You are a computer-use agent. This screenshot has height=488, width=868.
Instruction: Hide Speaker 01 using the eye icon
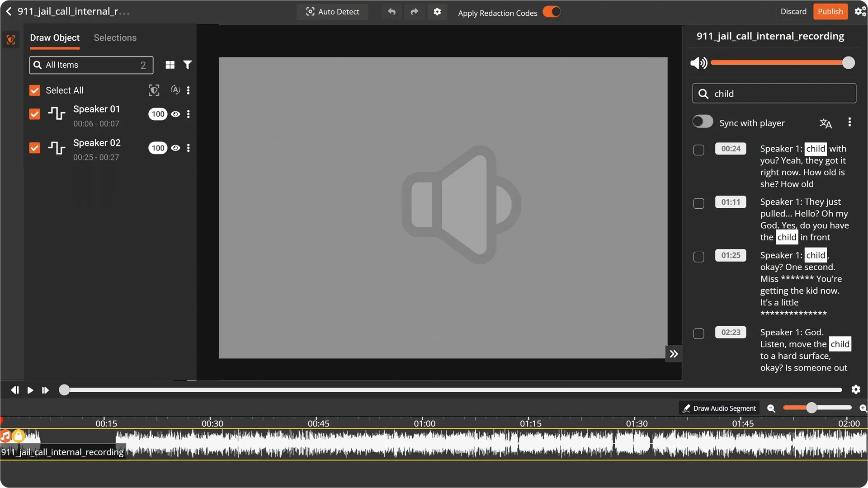coord(175,114)
